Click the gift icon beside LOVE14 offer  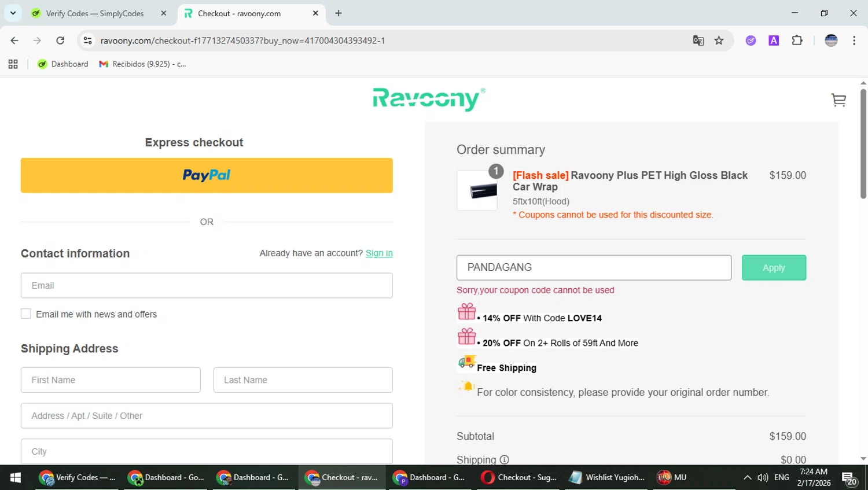pyautogui.click(x=466, y=312)
